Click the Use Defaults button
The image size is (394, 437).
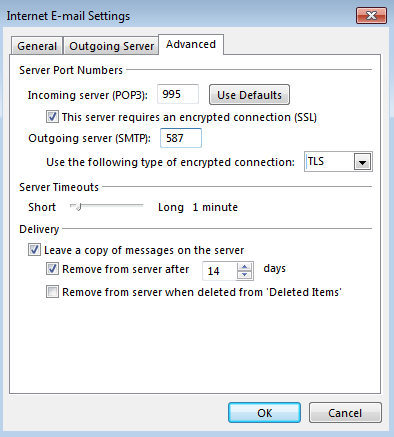tap(249, 95)
